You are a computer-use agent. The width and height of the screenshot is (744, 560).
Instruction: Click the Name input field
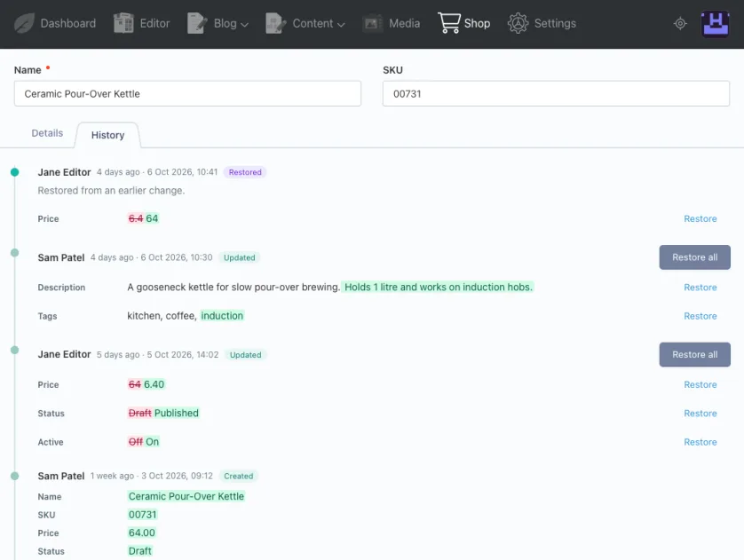point(187,93)
